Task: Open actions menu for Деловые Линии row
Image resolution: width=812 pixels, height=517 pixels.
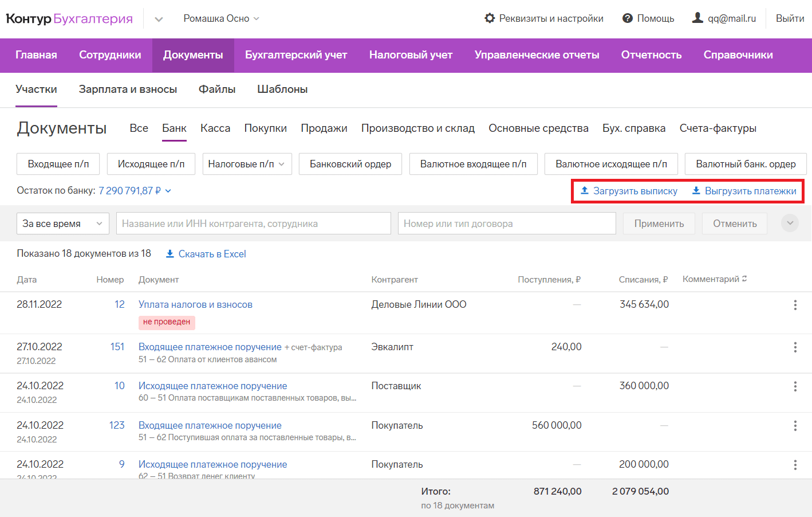Action: [795, 305]
